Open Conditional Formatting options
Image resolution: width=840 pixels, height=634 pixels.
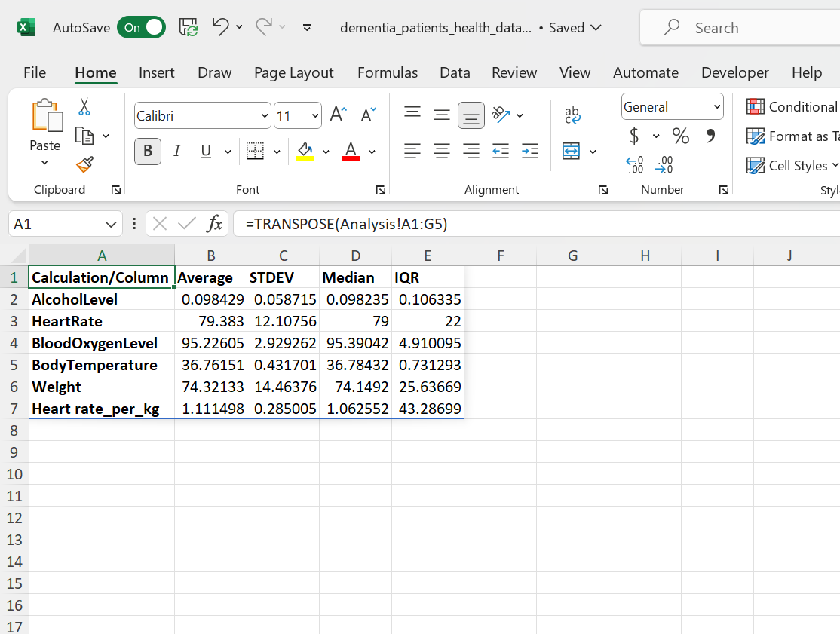click(790, 106)
